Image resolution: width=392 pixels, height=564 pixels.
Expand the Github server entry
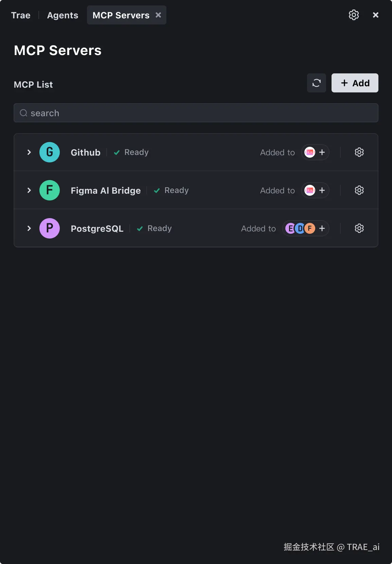(29, 152)
